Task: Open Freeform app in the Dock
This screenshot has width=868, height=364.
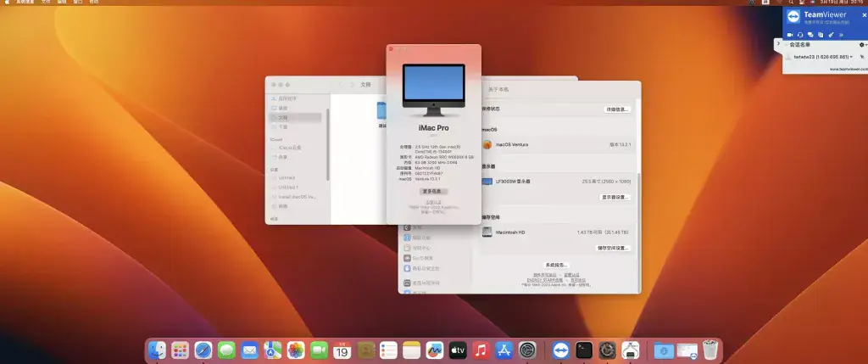Action: point(435,350)
